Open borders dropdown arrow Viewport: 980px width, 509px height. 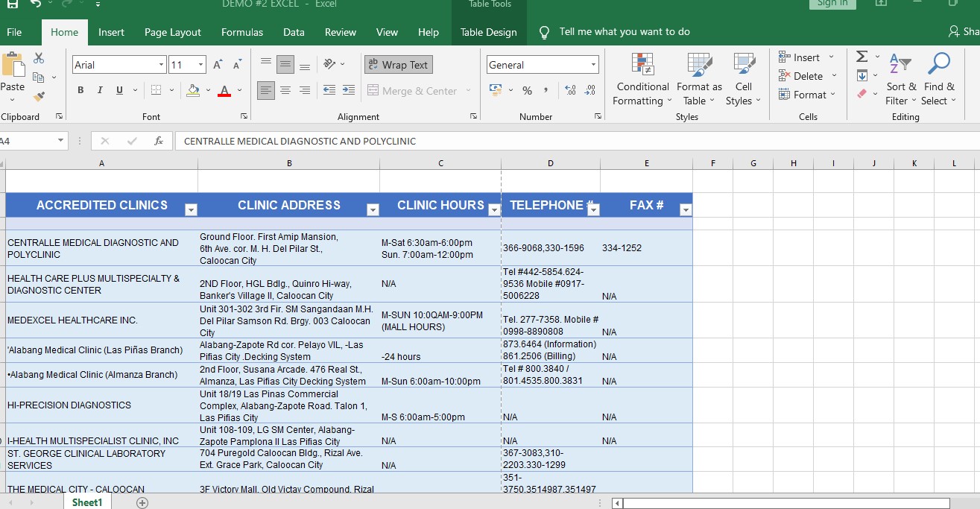(171, 90)
